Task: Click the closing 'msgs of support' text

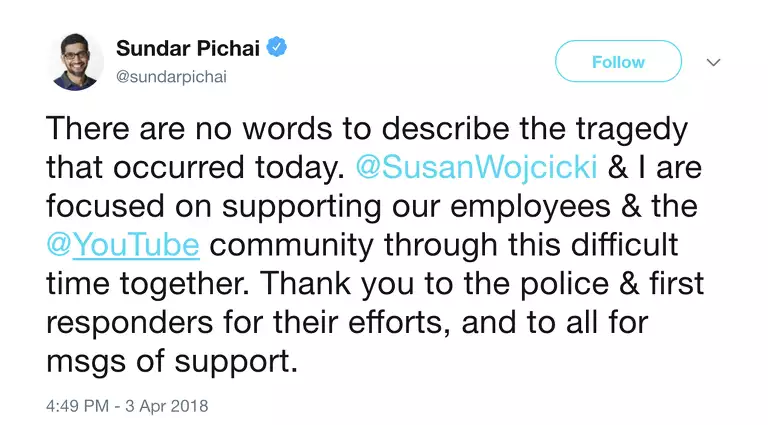Action: pyautogui.click(x=172, y=358)
